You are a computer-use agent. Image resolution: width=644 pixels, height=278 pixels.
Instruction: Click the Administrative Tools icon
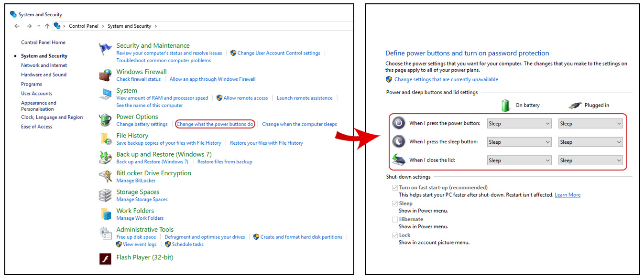105,233
